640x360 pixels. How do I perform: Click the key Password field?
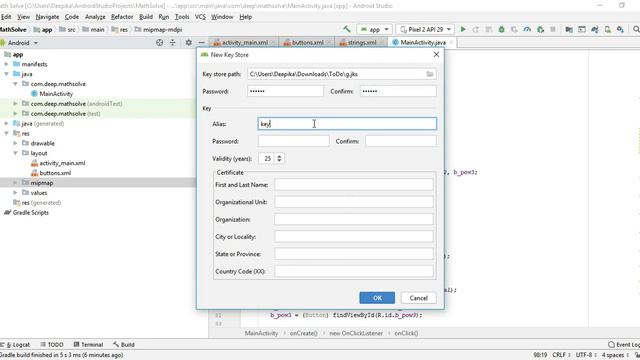pos(293,141)
